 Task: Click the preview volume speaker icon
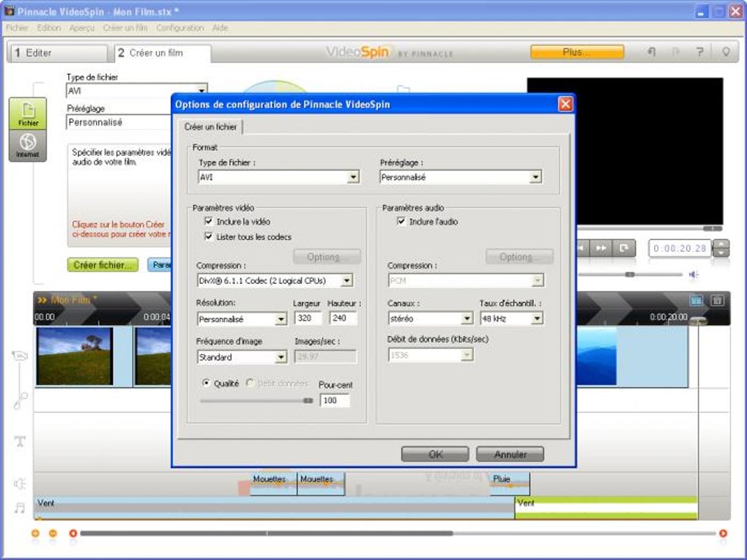(694, 275)
